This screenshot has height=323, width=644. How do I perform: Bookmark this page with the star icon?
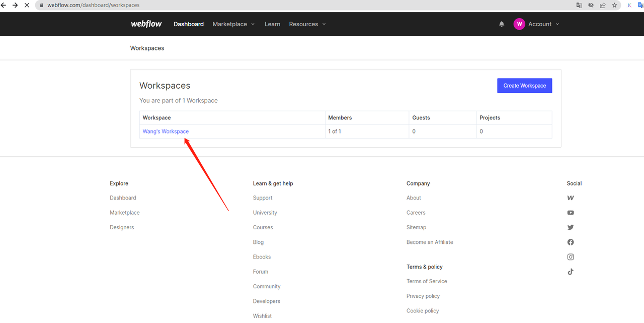[x=614, y=5]
